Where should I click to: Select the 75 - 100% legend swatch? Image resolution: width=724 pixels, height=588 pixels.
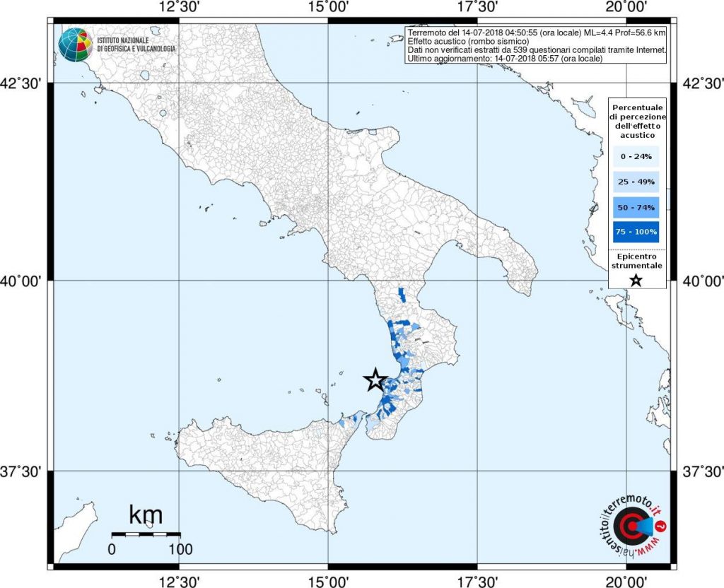(x=635, y=232)
